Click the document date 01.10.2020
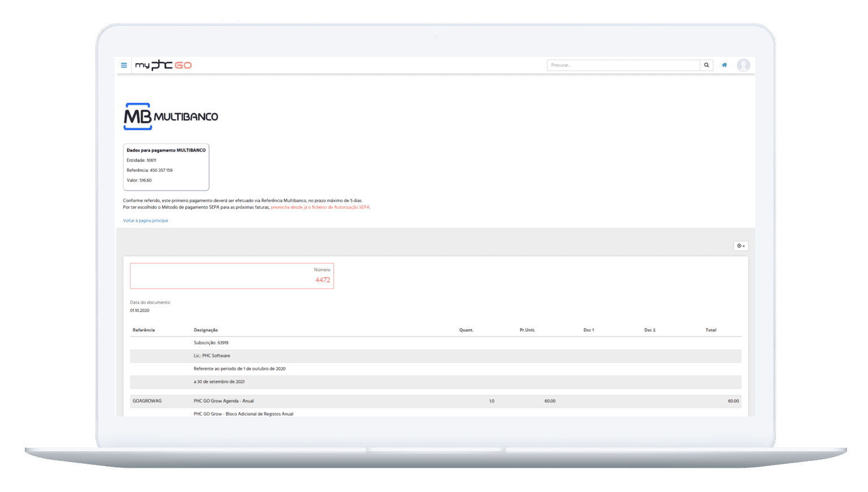 tap(140, 310)
